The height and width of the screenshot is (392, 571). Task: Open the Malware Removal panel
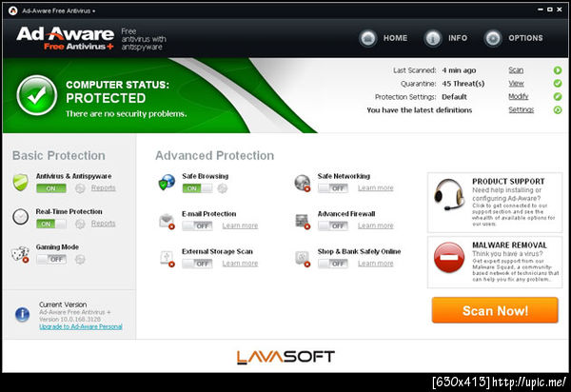[x=495, y=262]
